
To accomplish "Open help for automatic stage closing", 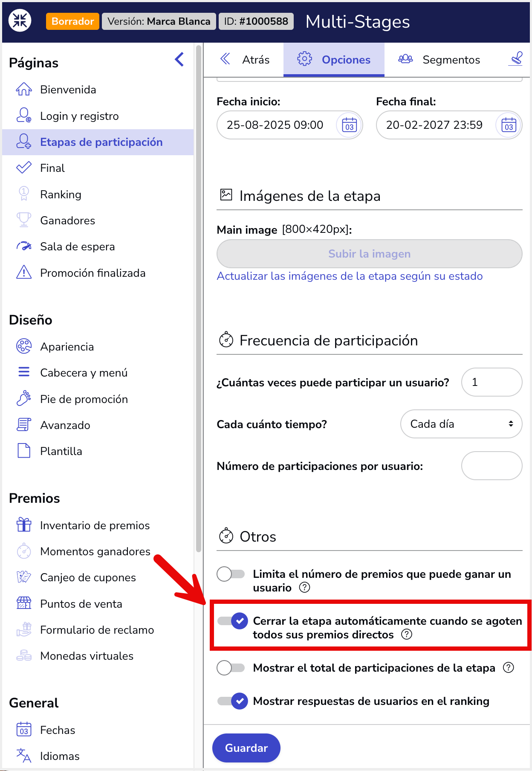I will (x=407, y=635).
